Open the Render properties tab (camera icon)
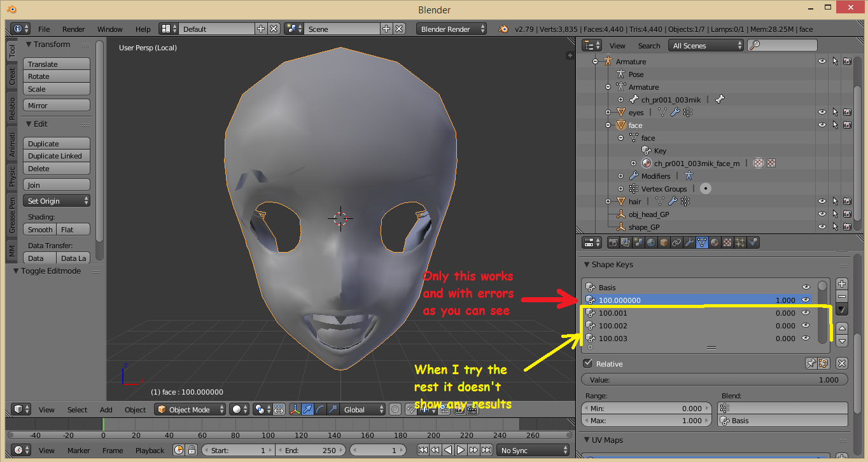This screenshot has width=868, height=462. (613, 242)
